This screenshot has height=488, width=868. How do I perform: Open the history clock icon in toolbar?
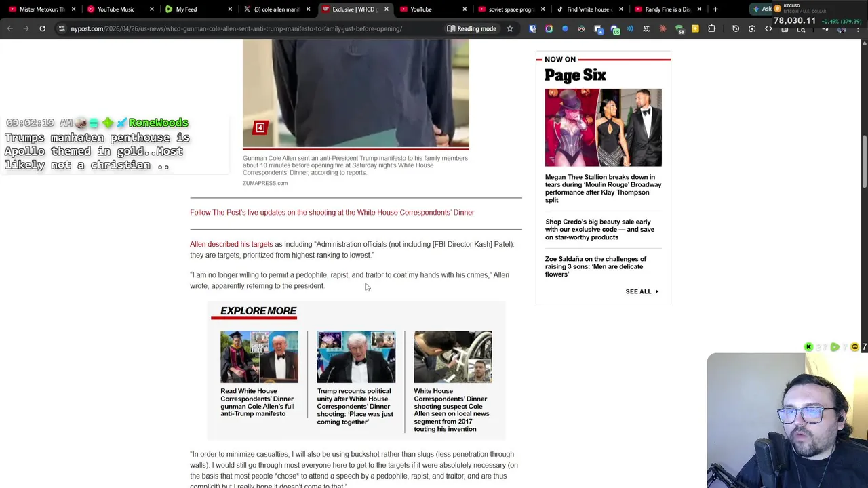(736, 28)
